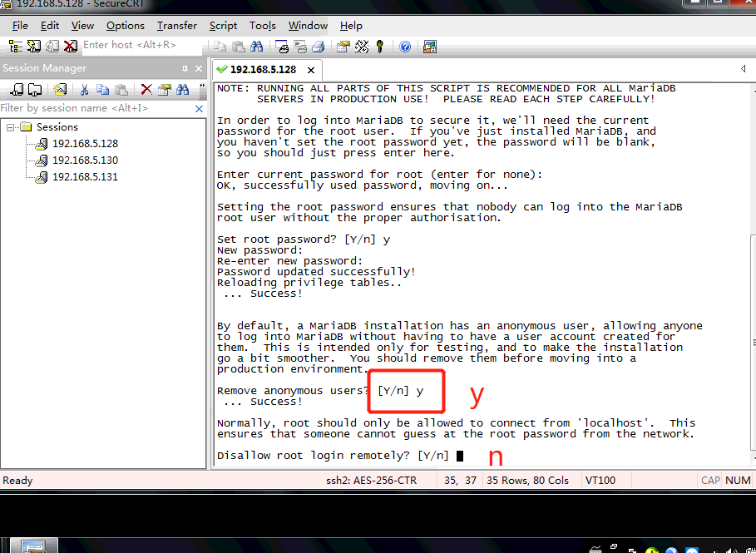Click the Paste icon in main toolbar
Image resolution: width=756 pixels, height=553 pixels.
click(238, 47)
